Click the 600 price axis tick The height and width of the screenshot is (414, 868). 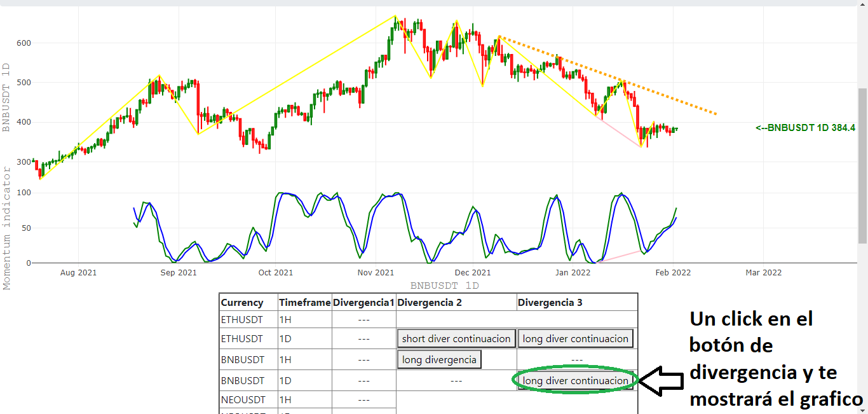(x=24, y=43)
